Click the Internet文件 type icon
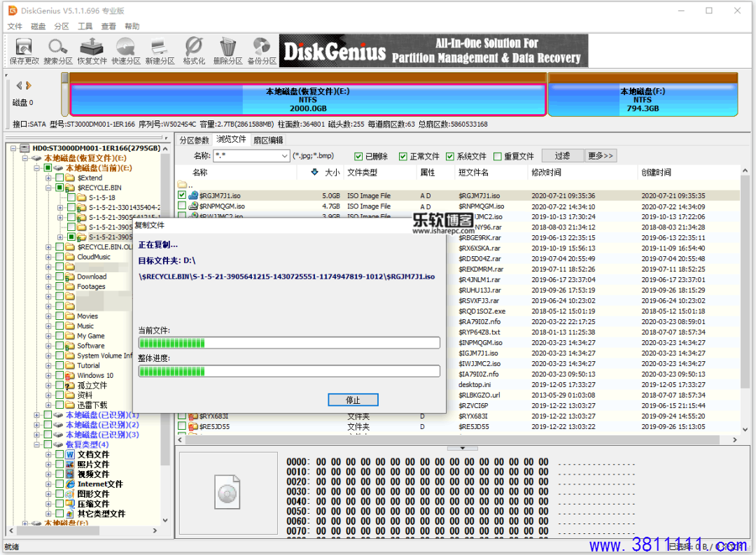This screenshot has height=555, width=756. [x=71, y=484]
